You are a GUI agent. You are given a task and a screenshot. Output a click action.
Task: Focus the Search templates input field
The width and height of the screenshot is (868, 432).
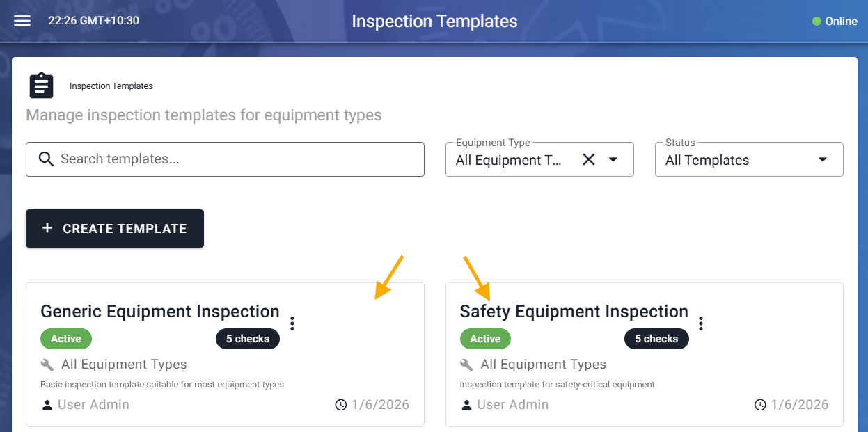pyautogui.click(x=237, y=159)
